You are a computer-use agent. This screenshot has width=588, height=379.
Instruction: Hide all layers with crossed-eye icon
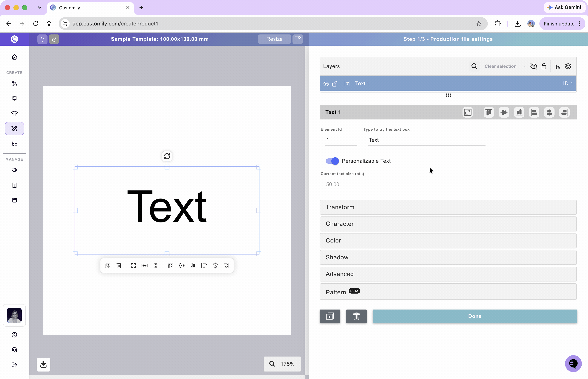(x=534, y=66)
